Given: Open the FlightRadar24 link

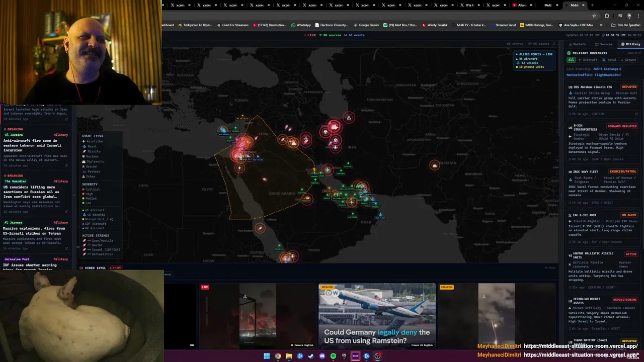Looking at the screenshot, I should pyautogui.click(x=608, y=75).
